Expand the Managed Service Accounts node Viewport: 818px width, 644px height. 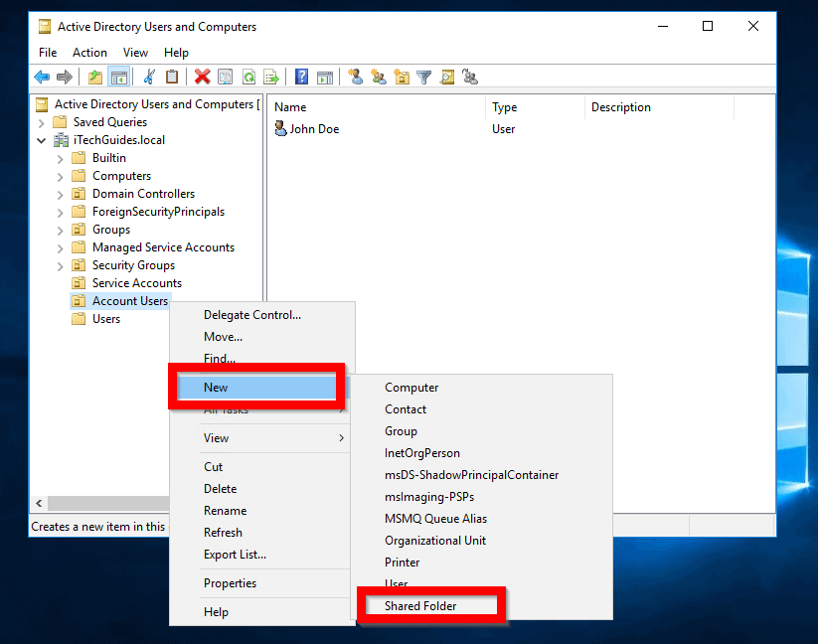[60, 248]
